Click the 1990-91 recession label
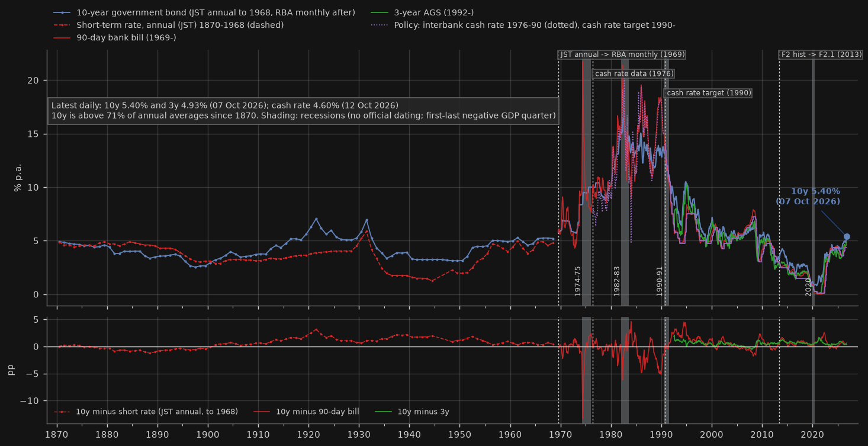This screenshot has height=446, width=868. click(x=660, y=281)
